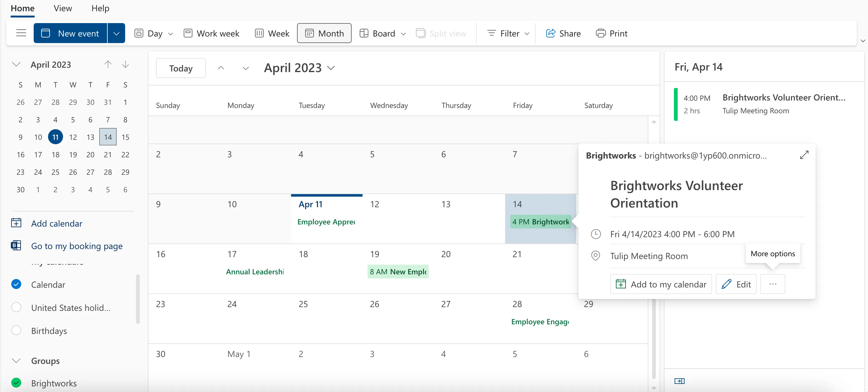Print the calendar
This screenshot has height=392, width=868.
point(612,33)
